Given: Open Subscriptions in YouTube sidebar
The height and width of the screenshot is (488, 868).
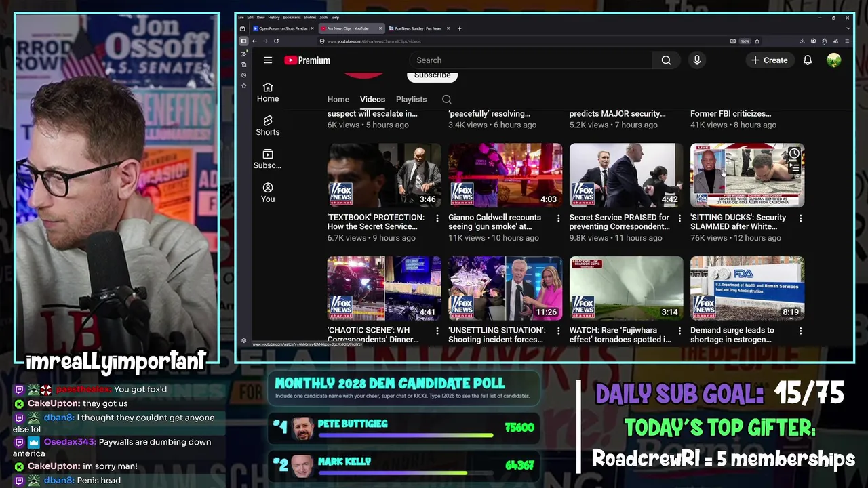Looking at the screenshot, I should tap(268, 159).
